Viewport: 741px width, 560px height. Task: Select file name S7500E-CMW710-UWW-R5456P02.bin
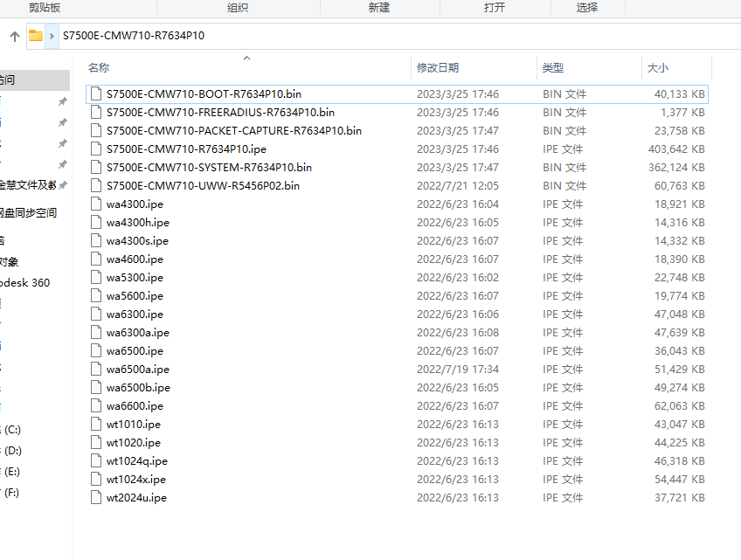(x=203, y=186)
